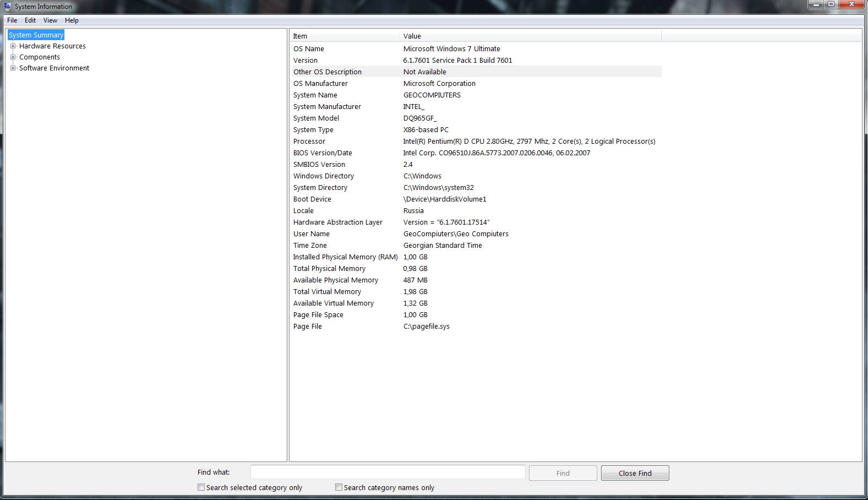
Task: Click the \Device\HarddiskVolume1 value
Action: coord(445,199)
